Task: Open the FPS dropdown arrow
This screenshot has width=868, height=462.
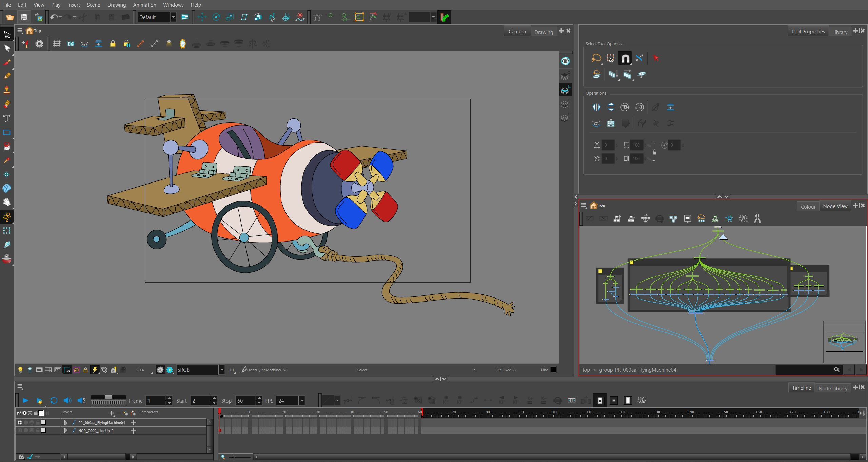Action: 302,401
